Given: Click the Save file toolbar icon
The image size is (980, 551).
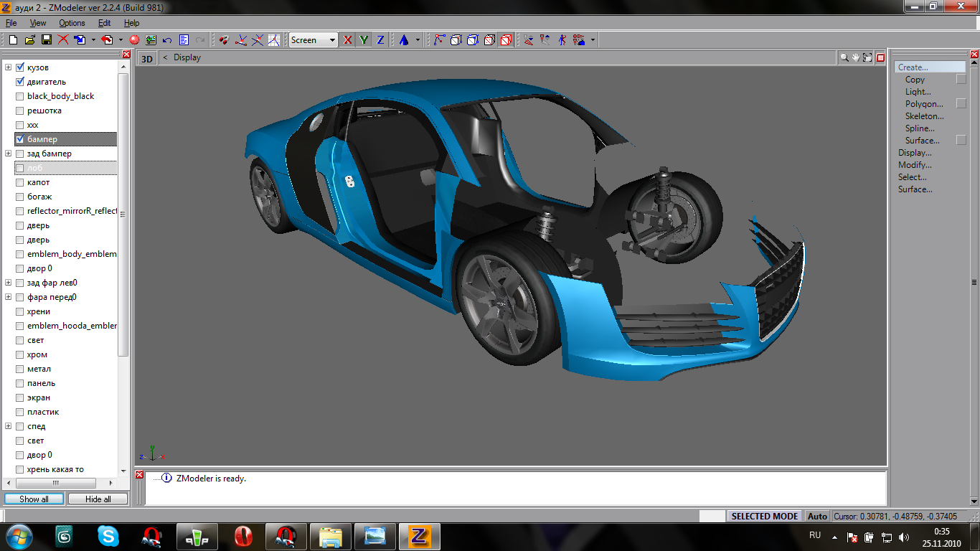Looking at the screenshot, I should [46, 40].
